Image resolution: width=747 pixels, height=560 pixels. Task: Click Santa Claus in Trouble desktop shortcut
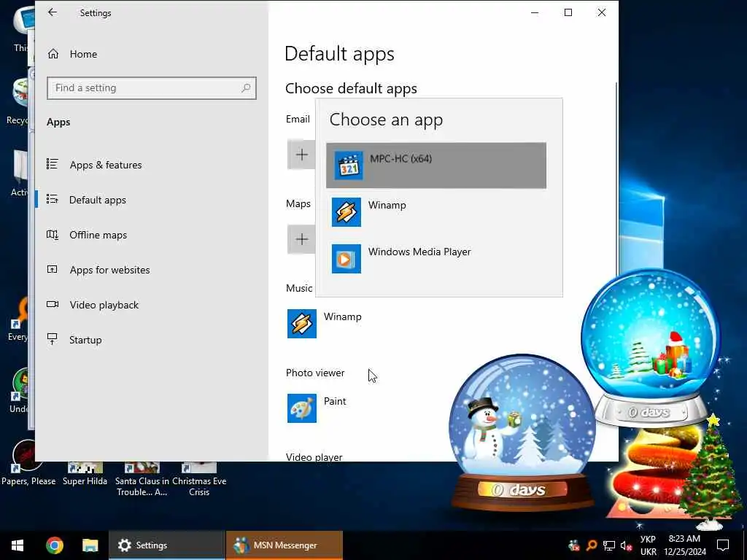(142, 479)
